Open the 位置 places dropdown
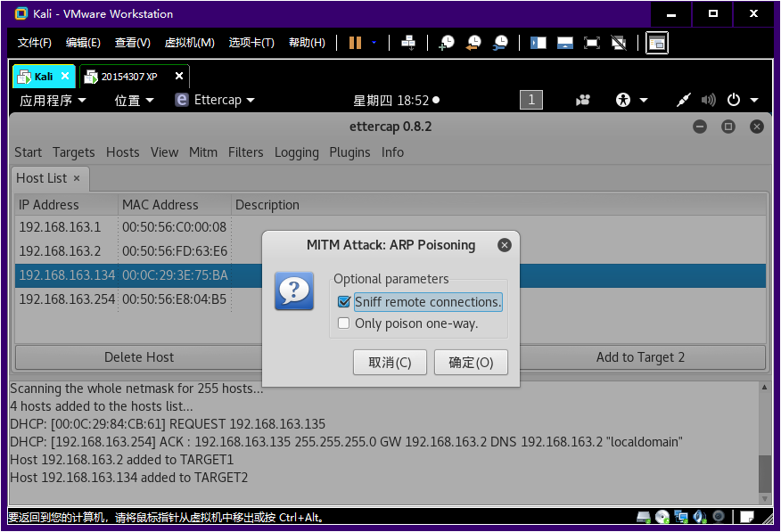This screenshot has height=532, width=781. [134, 100]
